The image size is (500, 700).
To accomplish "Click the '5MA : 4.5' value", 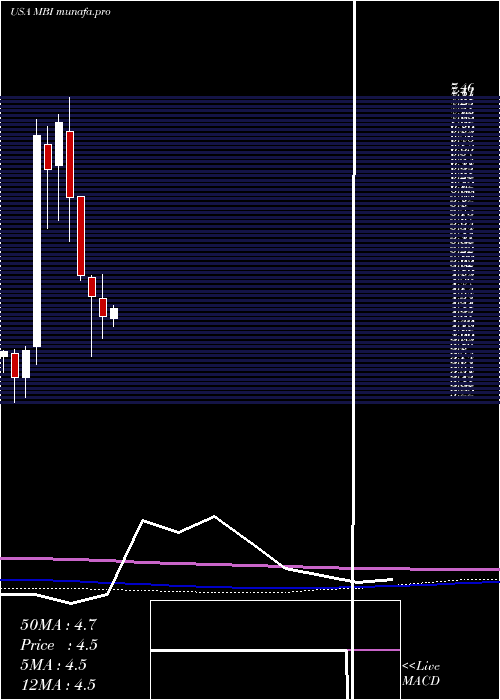I will point(53,665).
